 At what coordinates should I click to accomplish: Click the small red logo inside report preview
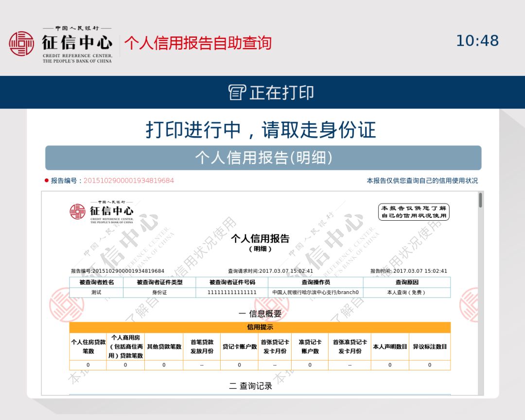point(77,211)
